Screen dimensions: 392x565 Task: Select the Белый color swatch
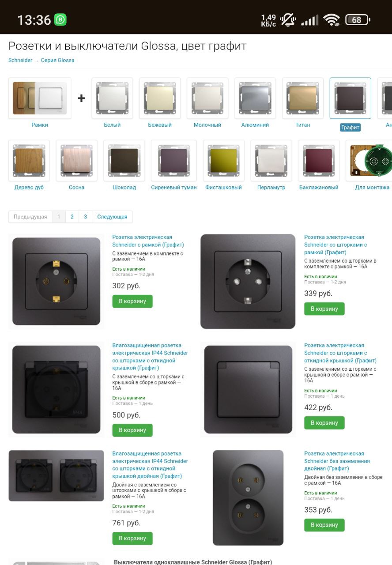coord(112,98)
